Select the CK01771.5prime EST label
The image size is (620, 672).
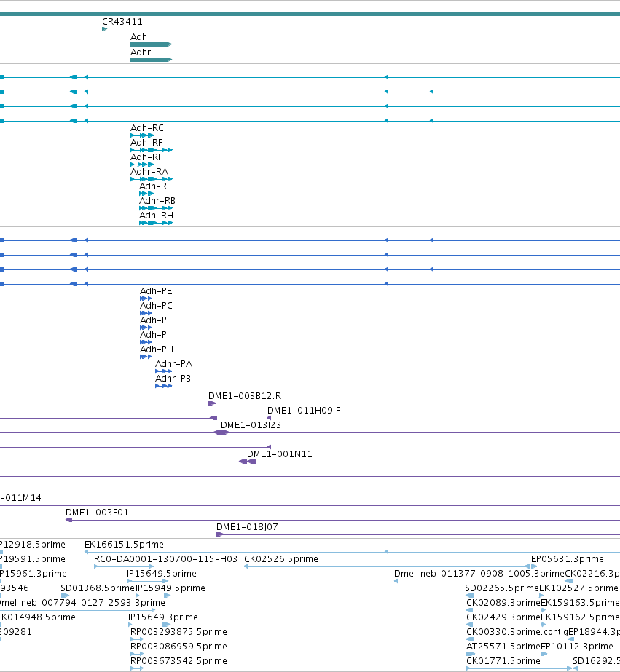(x=503, y=661)
